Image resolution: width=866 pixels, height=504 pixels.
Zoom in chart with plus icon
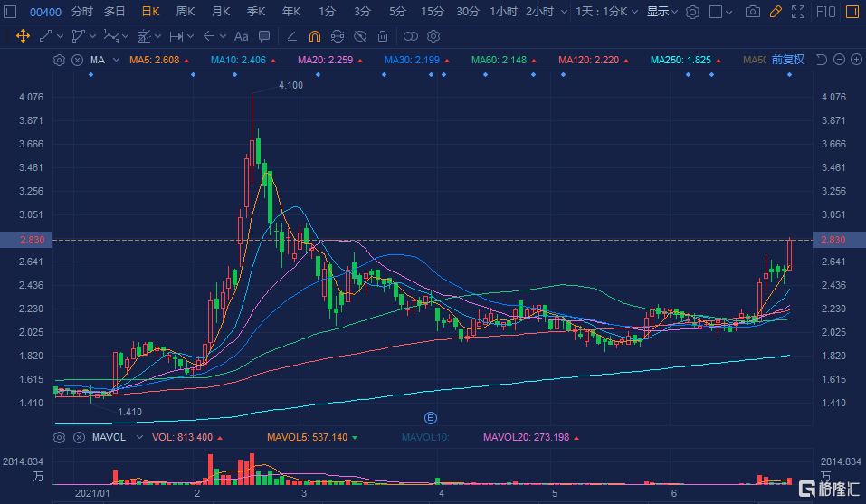click(856, 60)
